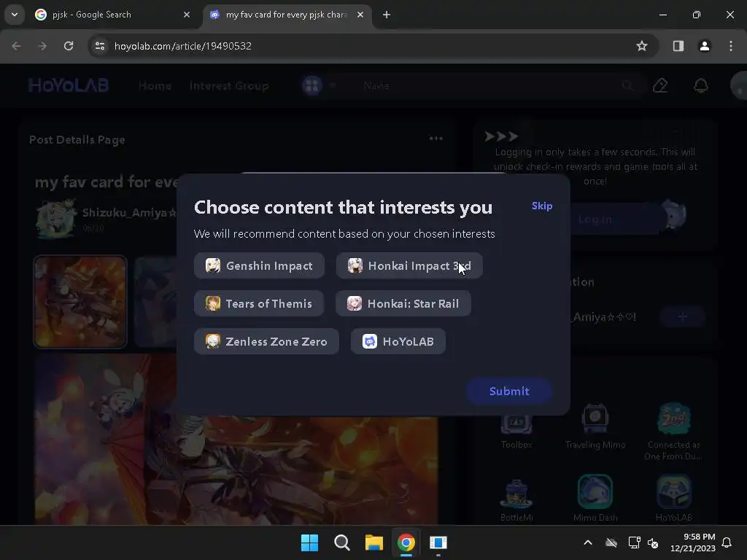The height and width of the screenshot is (560, 747).
Task: Close the my fav card tab
Action: [360, 15]
